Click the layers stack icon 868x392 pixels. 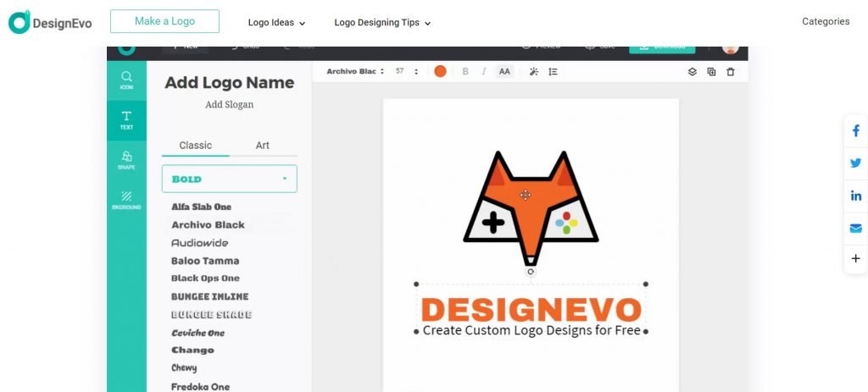tap(692, 72)
